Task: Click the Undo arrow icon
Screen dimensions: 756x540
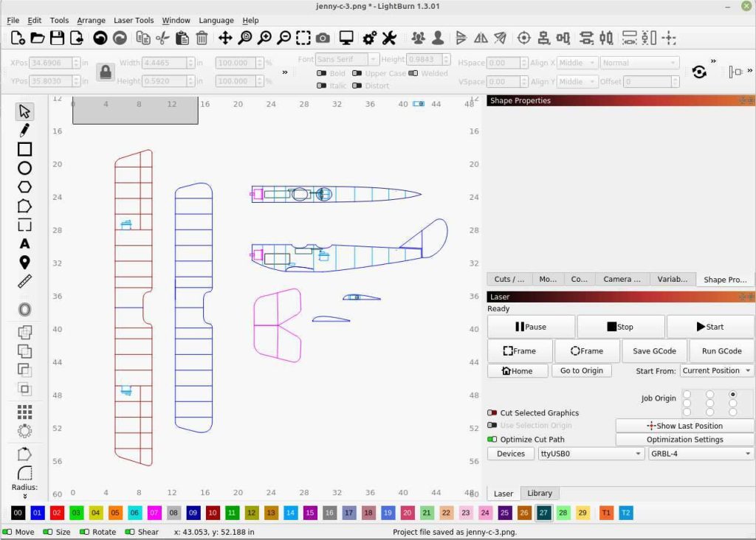Action: pos(100,38)
